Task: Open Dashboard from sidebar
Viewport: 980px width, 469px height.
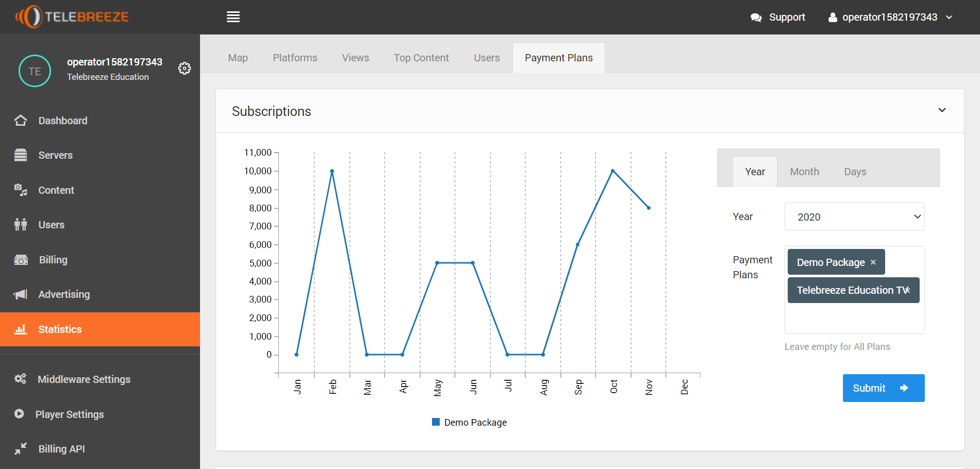Action: point(100,121)
